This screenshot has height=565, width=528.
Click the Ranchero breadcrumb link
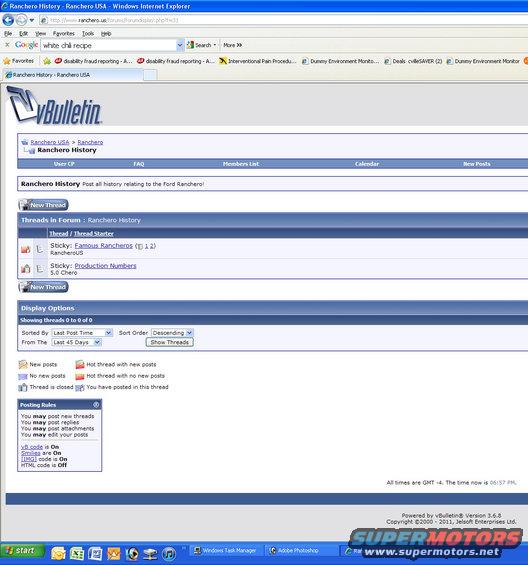tap(90, 142)
